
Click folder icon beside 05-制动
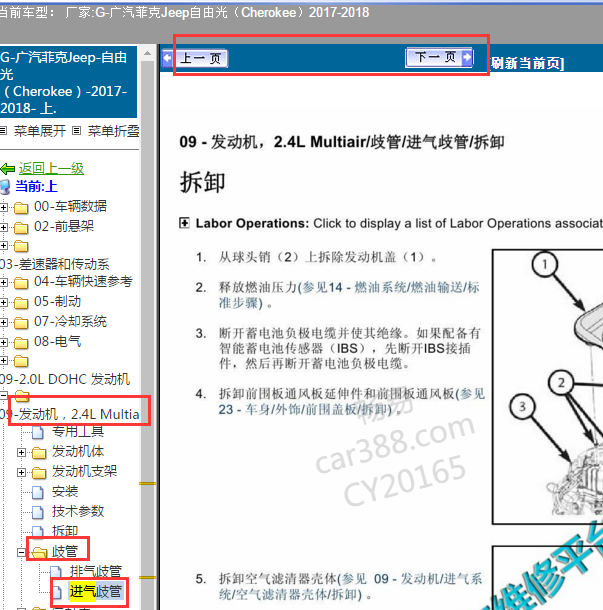(21, 302)
